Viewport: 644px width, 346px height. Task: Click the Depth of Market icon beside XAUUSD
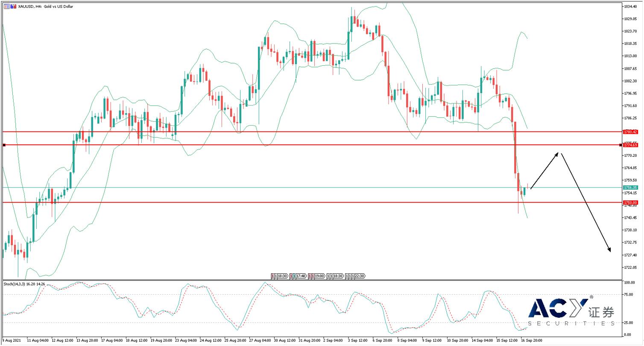pos(6,6)
